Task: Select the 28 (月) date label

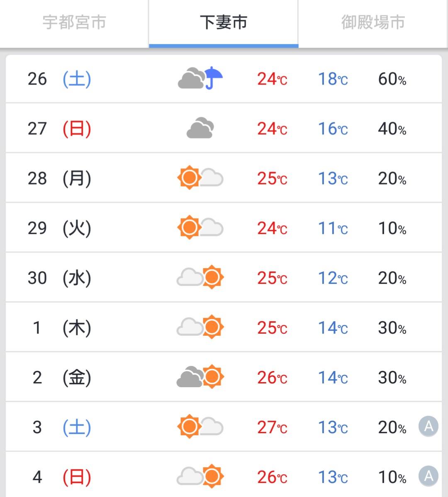Action: tap(59, 179)
